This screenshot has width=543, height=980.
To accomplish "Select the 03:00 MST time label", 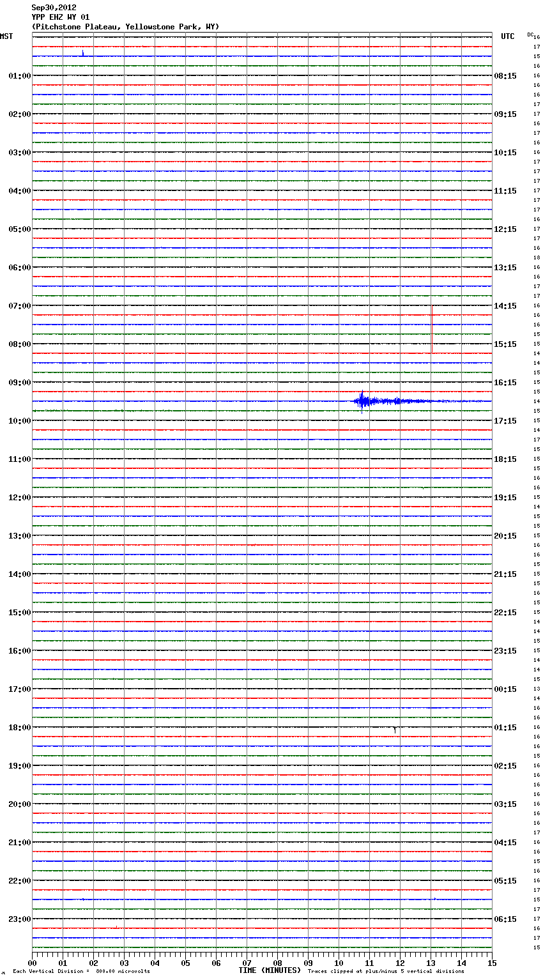I will pos(20,153).
